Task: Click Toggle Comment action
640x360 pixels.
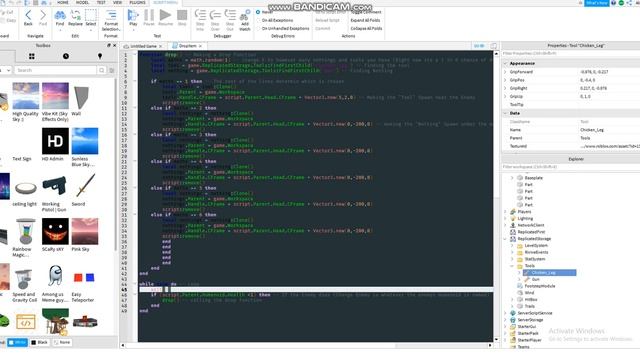Action: [x=366, y=12]
